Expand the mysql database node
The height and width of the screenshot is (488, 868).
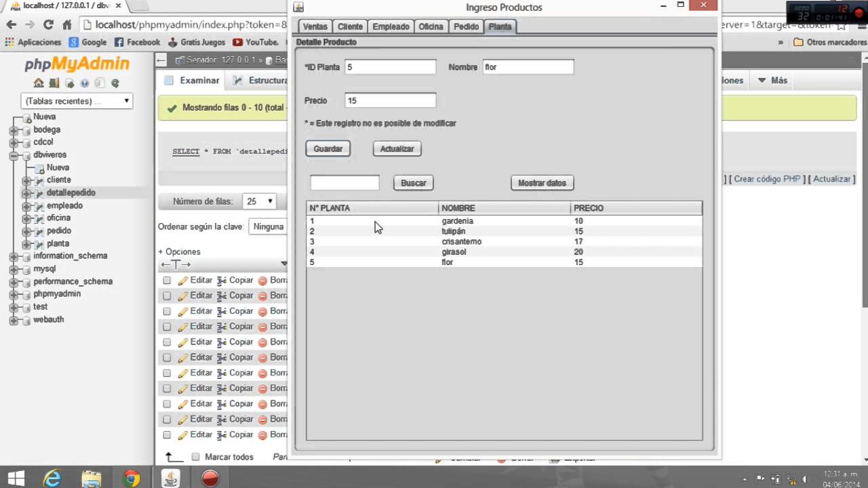tap(14, 269)
